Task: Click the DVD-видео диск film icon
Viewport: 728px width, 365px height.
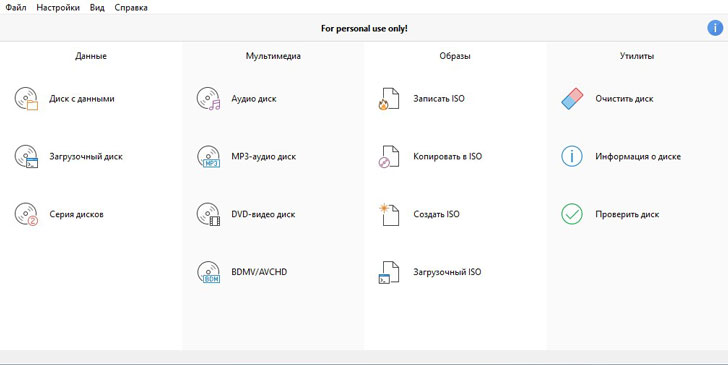Action: pos(208,214)
